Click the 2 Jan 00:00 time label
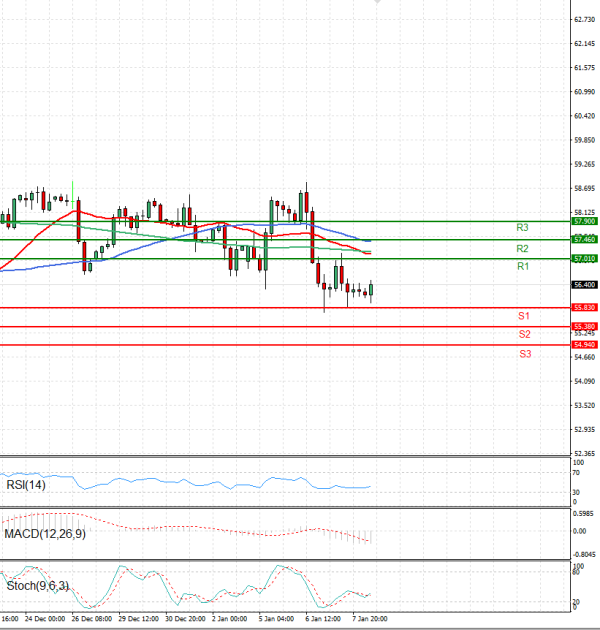 tap(228, 619)
